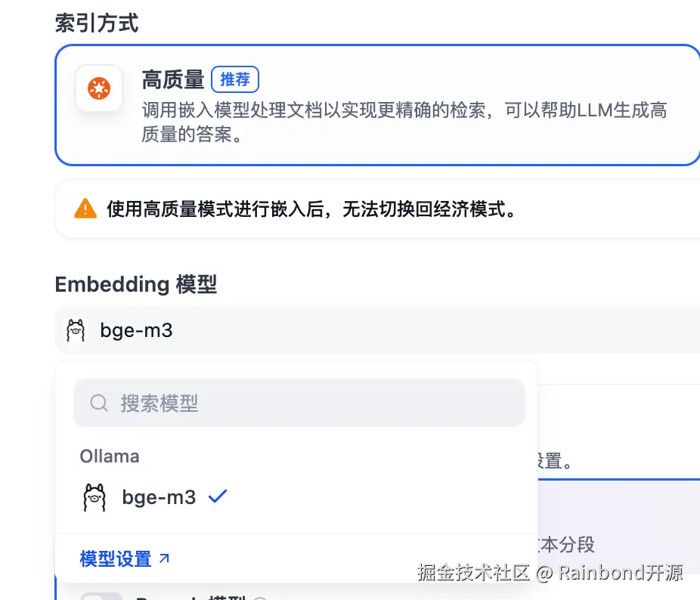Choose bge-m3 from the model list
The height and width of the screenshot is (600, 700).
pos(159,497)
